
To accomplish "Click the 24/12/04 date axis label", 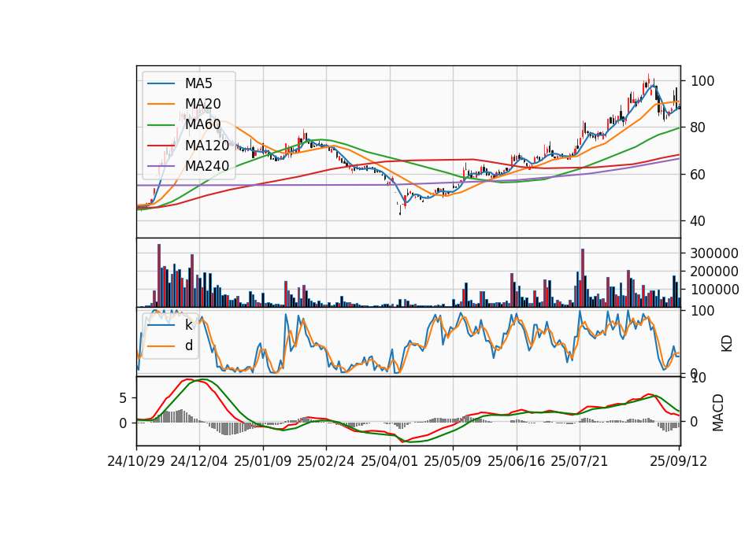I will point(198,461).
